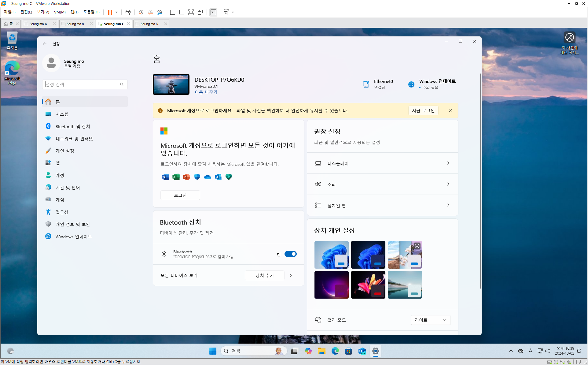The height and width of the screenshot is (365, 588).
Task: Open the 컬러 모드 라이트 dropdown
Action: coord(430,320)
